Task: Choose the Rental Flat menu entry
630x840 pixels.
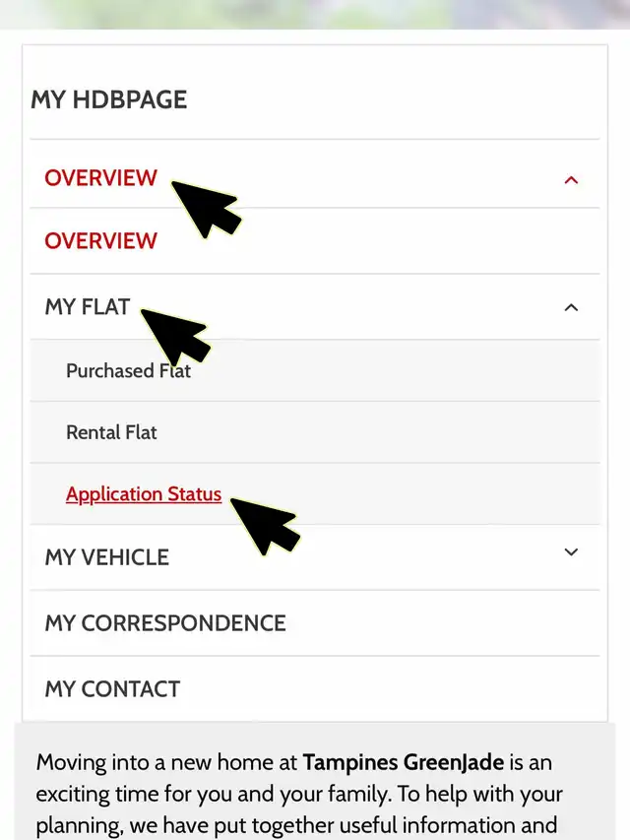Action: coord(111,432)
